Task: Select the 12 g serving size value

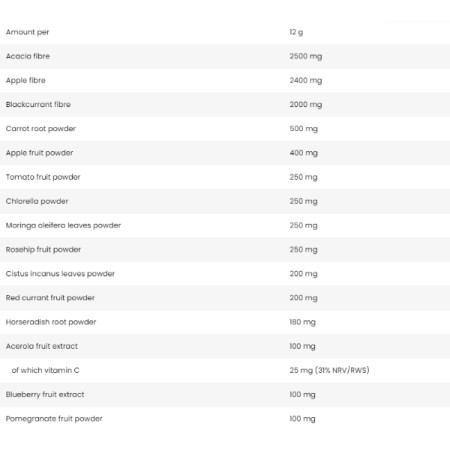Action: click(296, 32)
